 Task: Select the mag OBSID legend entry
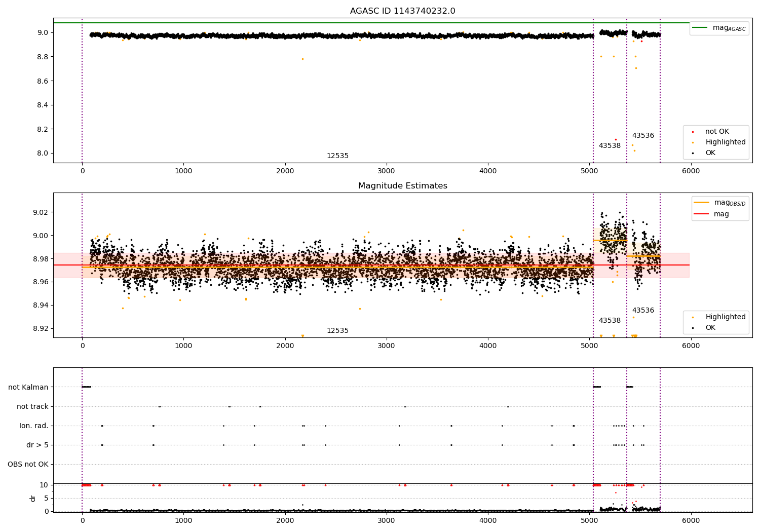pyautogui.click(x=720, y=203)
